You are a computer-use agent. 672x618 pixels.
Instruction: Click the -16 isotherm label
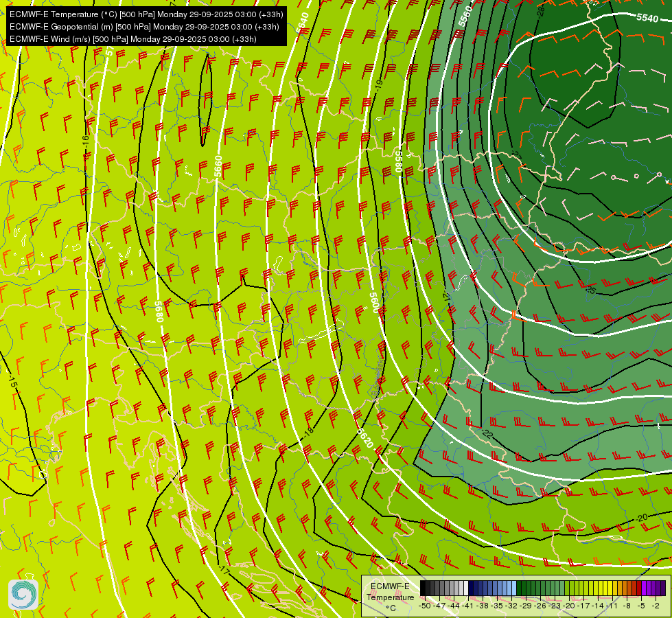(86, 142)
